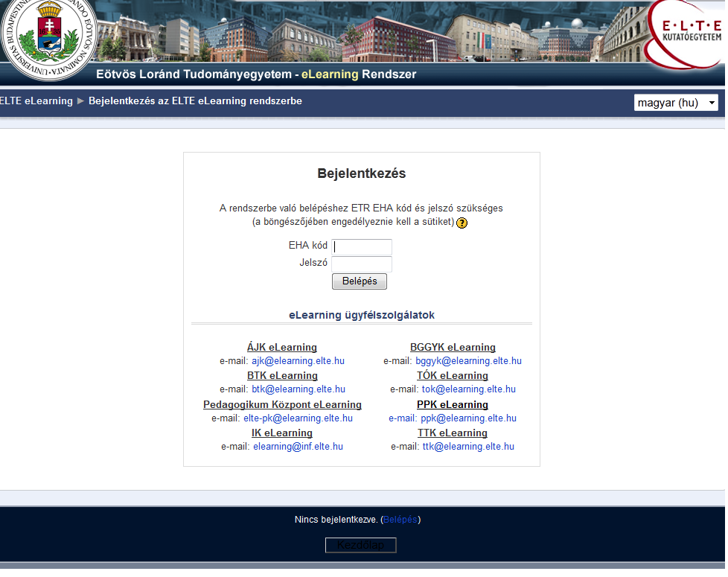Open the IK eLearning link
728x577 pixels.
282,433
